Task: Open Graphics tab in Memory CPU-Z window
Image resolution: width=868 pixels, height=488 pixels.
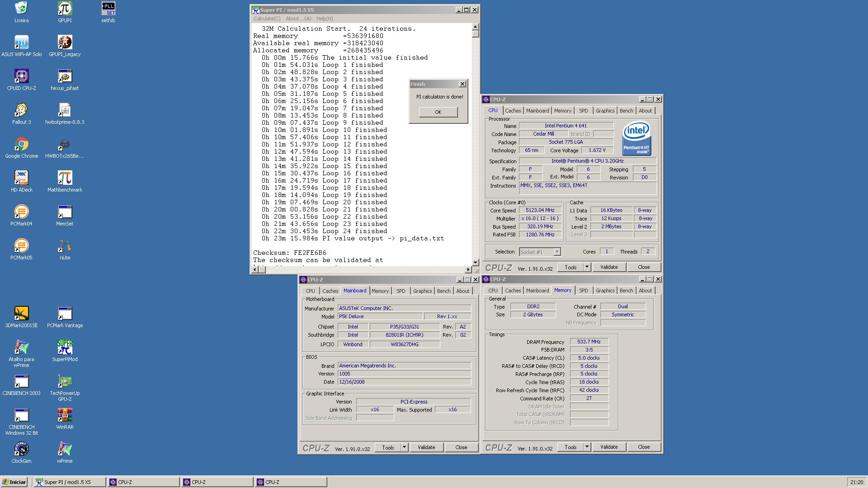Action: tap(605, 291)
